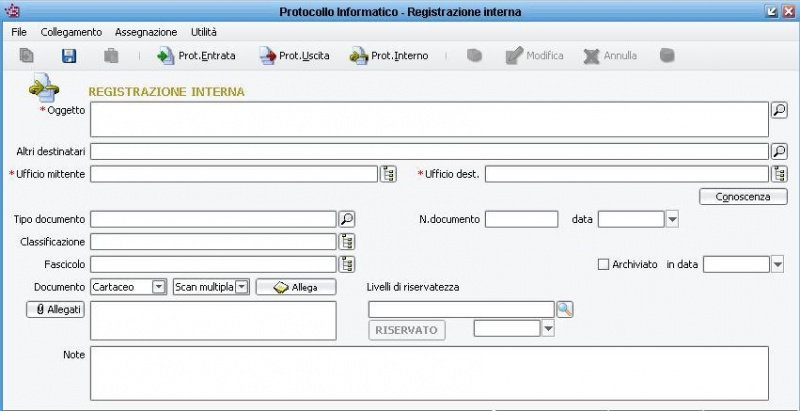
Task: Click the Allega button
Action: tap(295, 287)
